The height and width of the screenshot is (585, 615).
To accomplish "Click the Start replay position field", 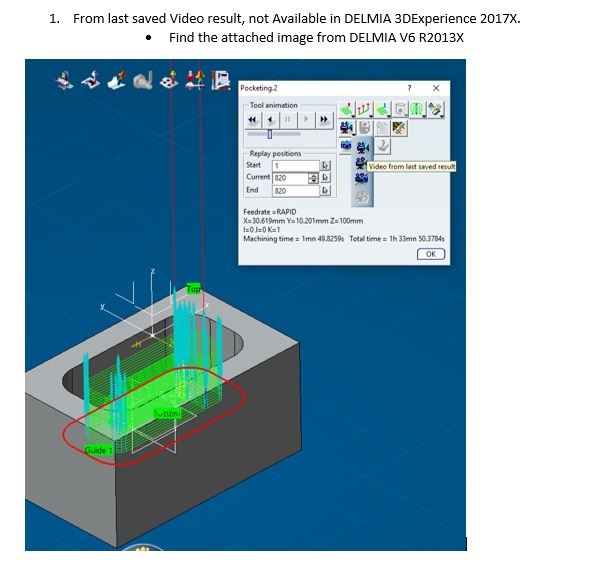I will 296,165.
